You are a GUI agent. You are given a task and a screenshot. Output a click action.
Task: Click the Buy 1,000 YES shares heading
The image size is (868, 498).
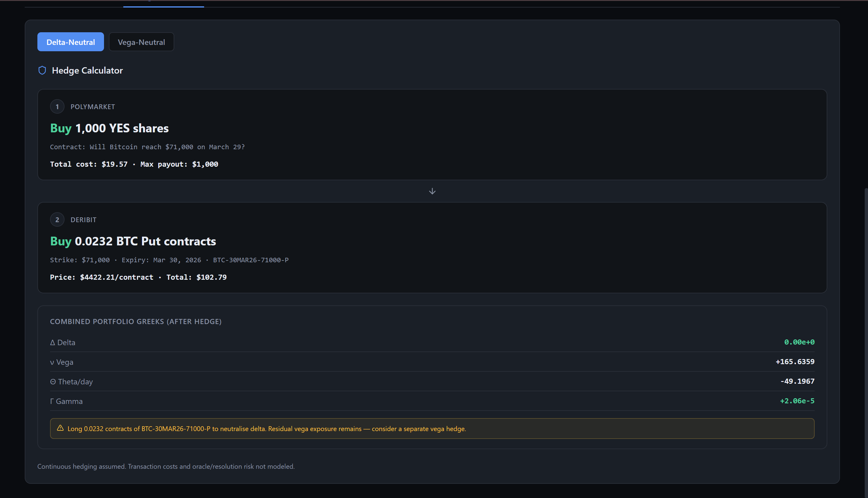coord(109,128)
